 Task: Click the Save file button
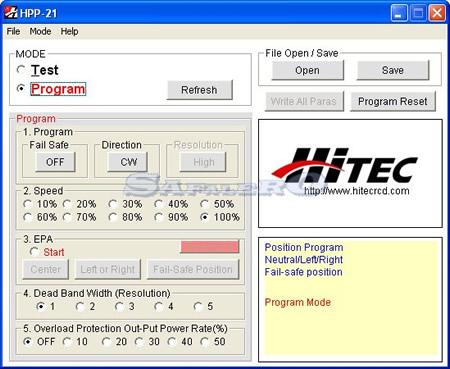[393, 70]
